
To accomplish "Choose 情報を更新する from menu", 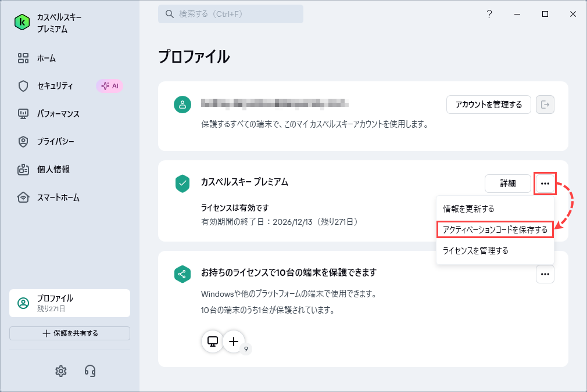I will coord(495,208).
